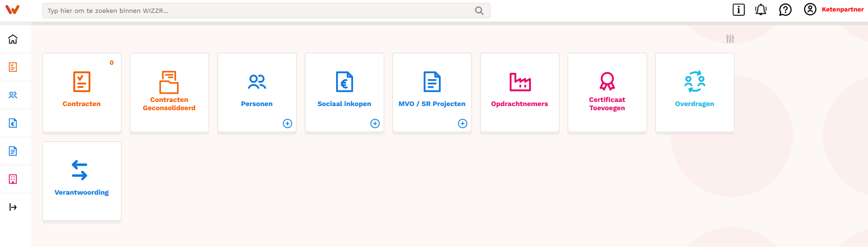The image size is (868, 247).
Task: Open dashboard settings sliders icon
Action: (730, 39)
